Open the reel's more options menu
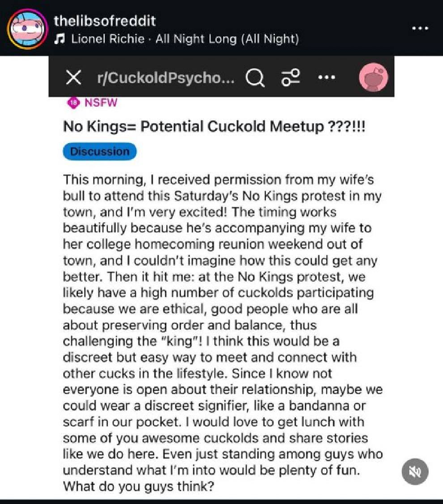This screenshot has height=504, width=443. coord(420,29)
